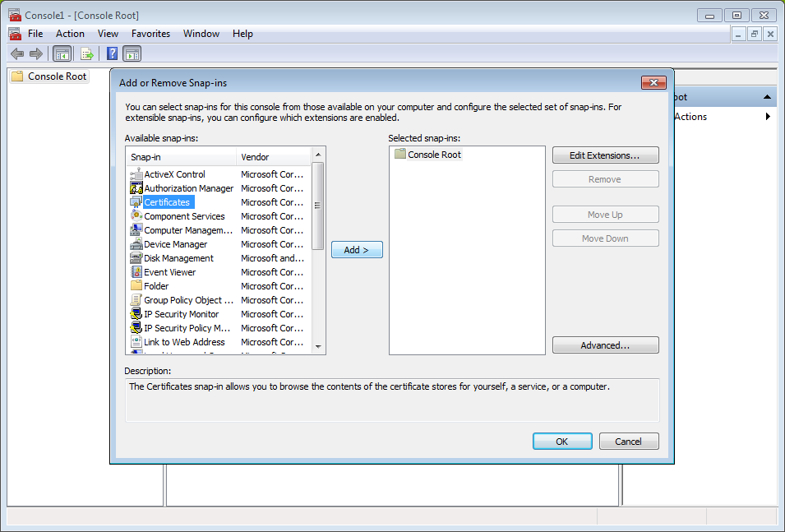Click the Console Root folder icon in the console tree

[17, 76]
